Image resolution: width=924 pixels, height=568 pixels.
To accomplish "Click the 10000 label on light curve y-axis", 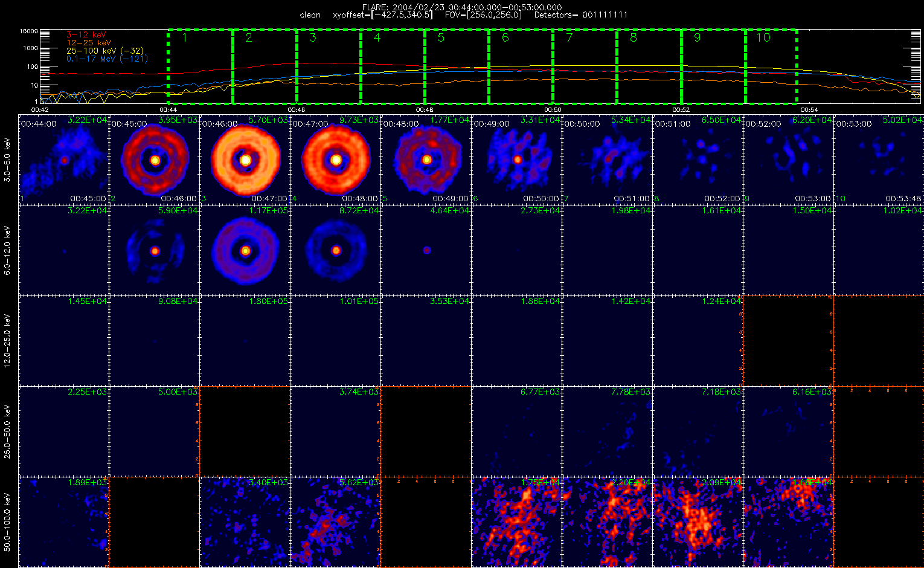I will 29,31.
